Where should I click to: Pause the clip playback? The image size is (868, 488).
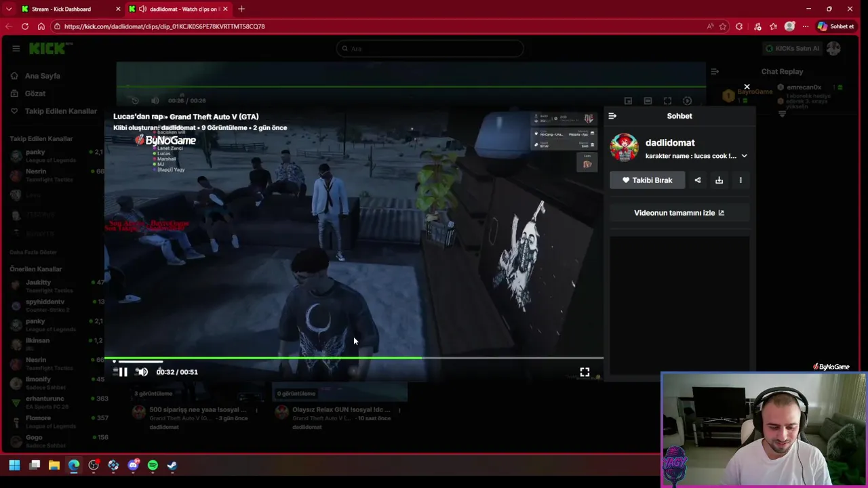pos(123,371)
